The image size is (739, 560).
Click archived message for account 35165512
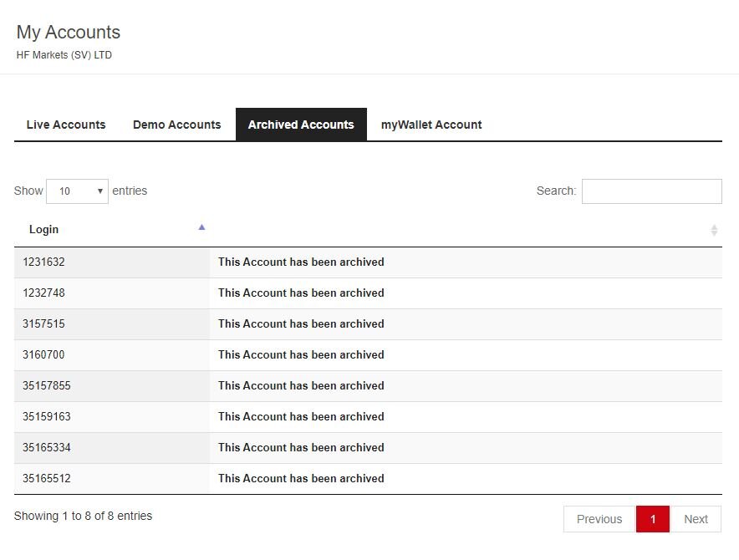click(301, 478)
